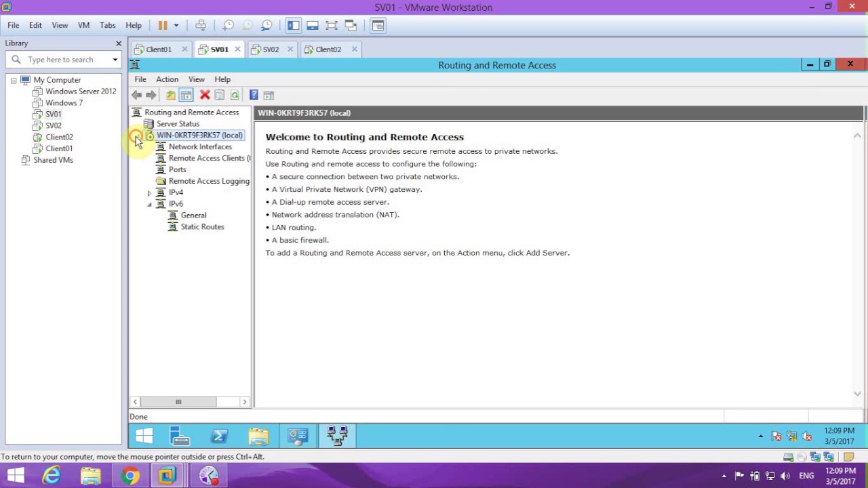Select Shared VMs in the Library
The width and height of the screenshot is (868, 488).
[53, 160]
